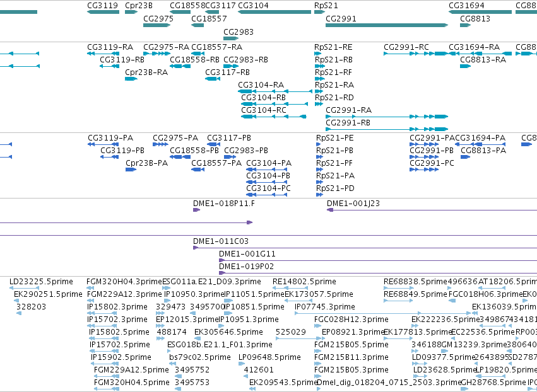Click the Cpr23B gene label
This screenshot has height=392, width=537.
(x=139, y=6)
